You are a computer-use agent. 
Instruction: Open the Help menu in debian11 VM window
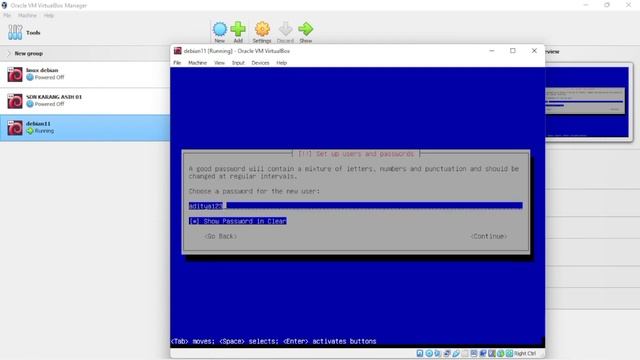282,63
